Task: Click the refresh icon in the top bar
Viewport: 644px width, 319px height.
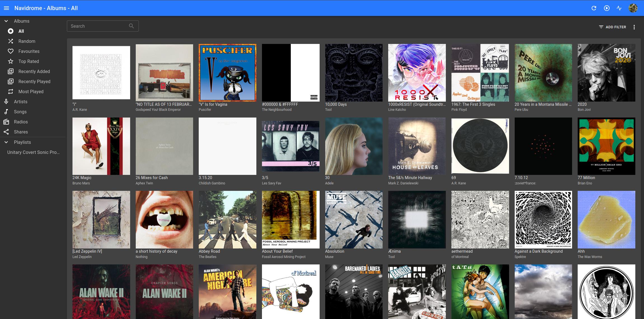Action: click(594, 8)
